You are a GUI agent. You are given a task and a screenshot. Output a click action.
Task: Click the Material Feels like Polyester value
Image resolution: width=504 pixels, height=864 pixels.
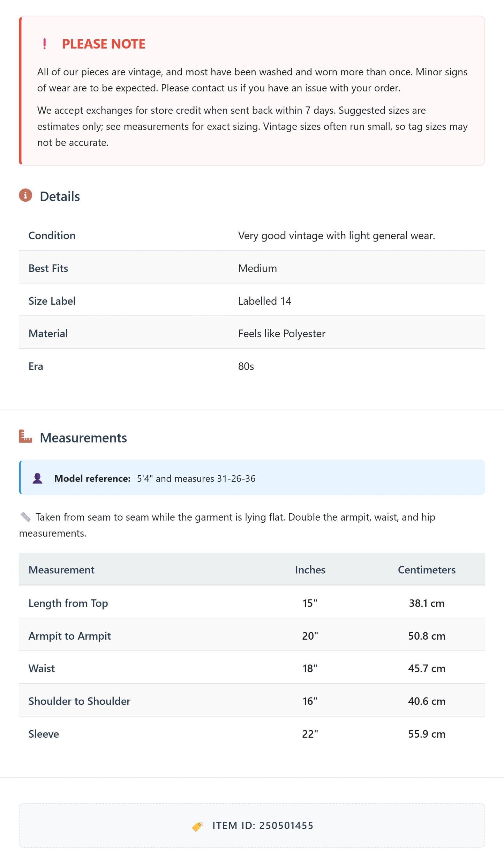(x=282, y=334)
